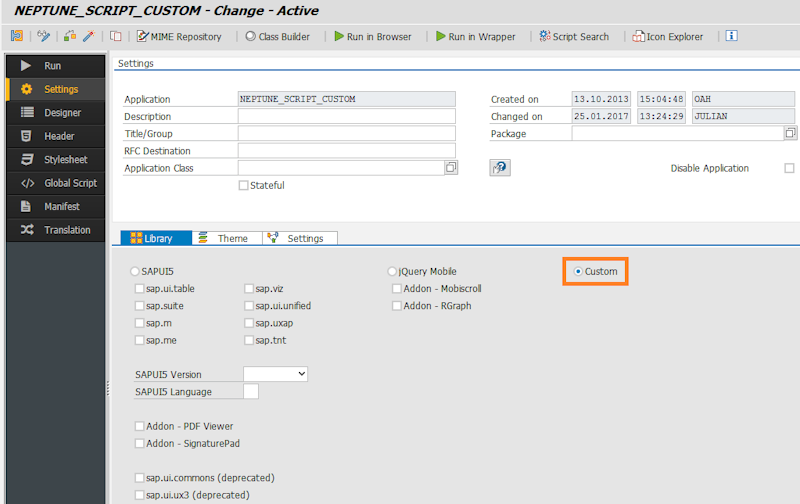Image resolution: width=800 pixels, height=504 pixels.
Task: Check the sap.tnt checkbox
Action: (x=249, y=340)
